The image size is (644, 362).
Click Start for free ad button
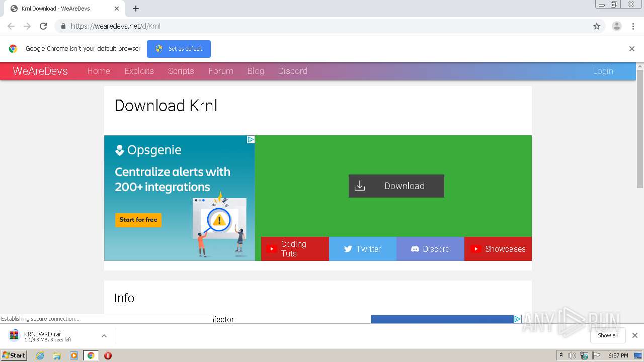click(x=138, y=220)
